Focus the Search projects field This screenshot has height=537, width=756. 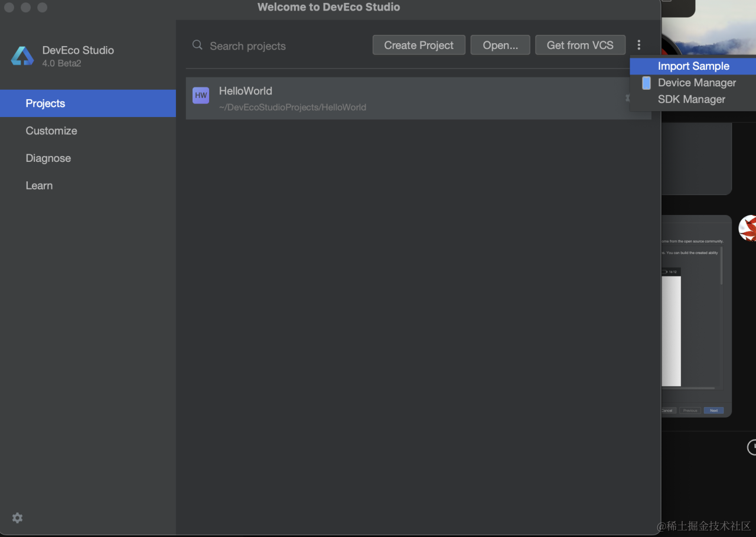(x=278, y=45)
